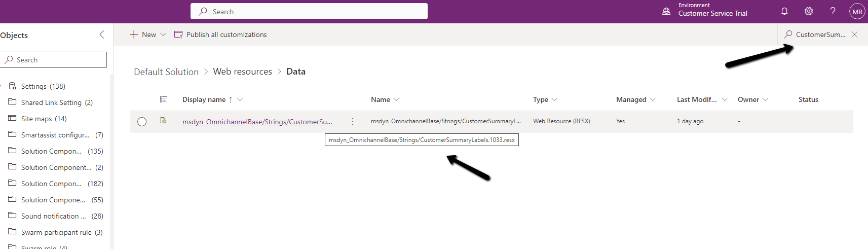The height and width of the screenshot is (249, 868).
Task: Open the MR account avatar
Action: point(857,12)
